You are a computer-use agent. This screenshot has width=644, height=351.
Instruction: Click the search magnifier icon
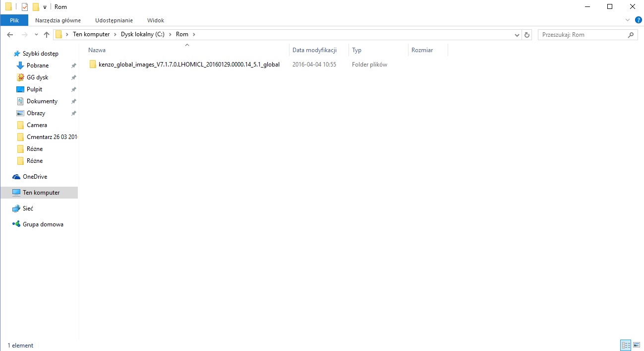pos(631,35)
